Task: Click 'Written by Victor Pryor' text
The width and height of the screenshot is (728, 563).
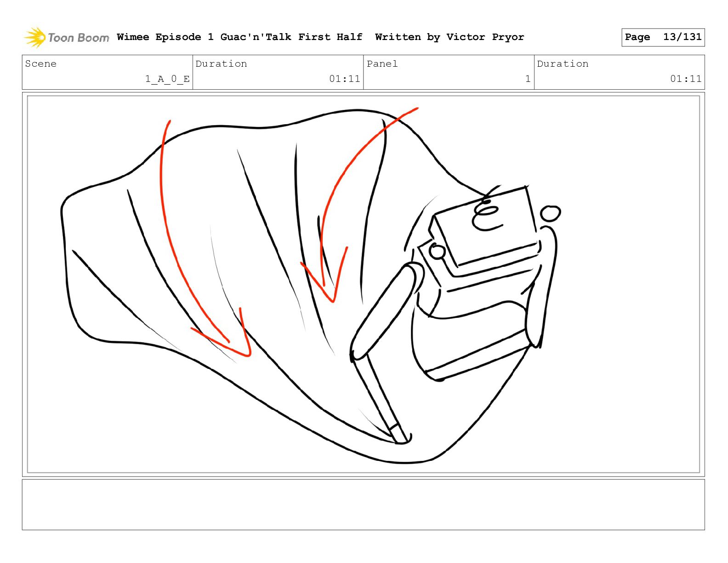Action: [x=449, y=37]
